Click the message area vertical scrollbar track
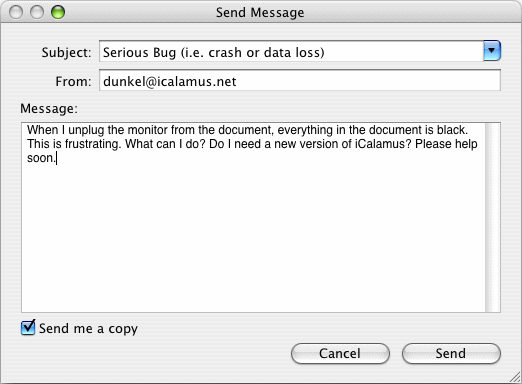The height and width of the screenshot is (384, 522). click(493, 217)
